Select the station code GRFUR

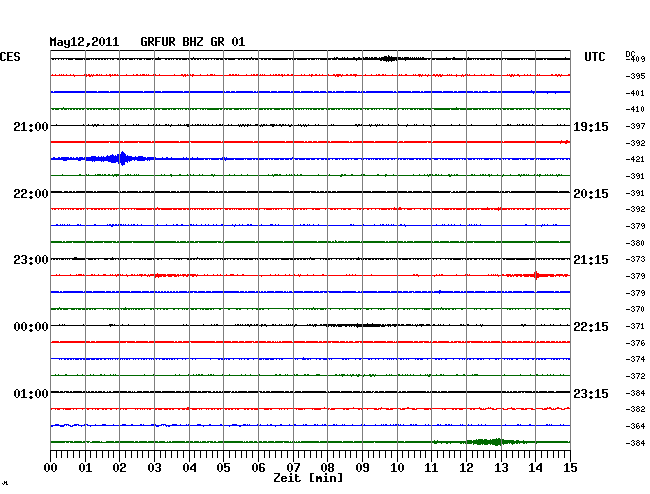[x=158, y=42]
